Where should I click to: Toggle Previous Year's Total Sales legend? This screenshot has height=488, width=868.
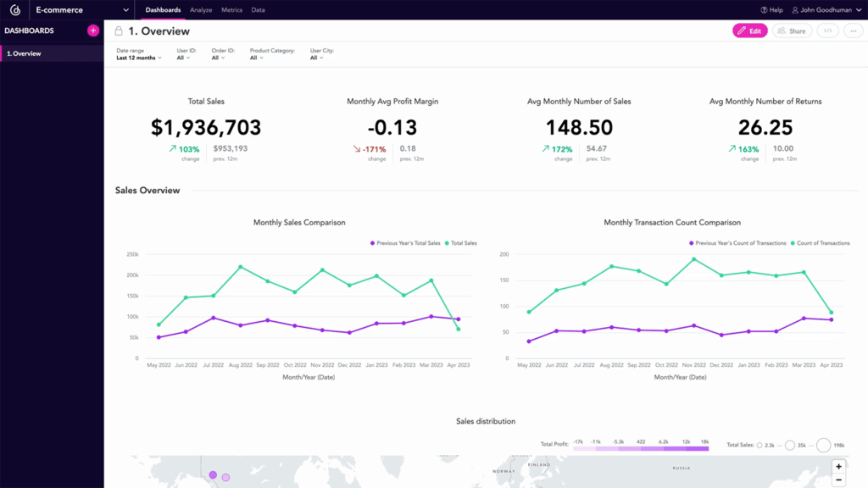click(405, 243)
